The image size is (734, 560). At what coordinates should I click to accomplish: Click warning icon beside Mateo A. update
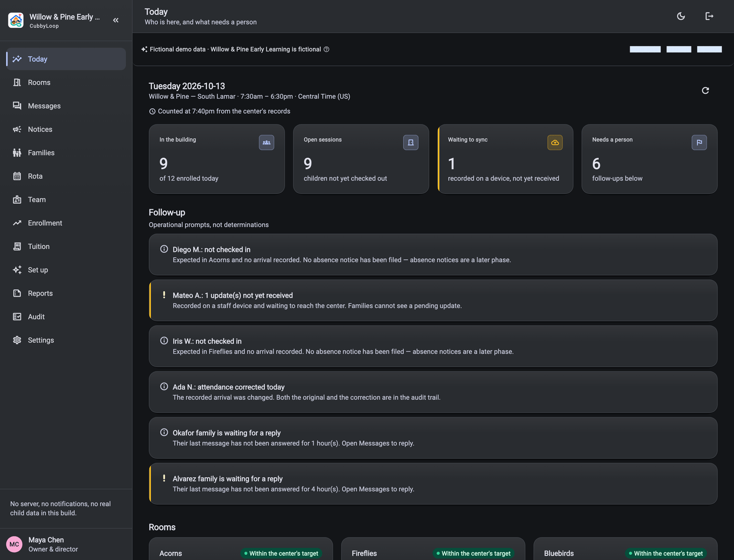[164, 295]
